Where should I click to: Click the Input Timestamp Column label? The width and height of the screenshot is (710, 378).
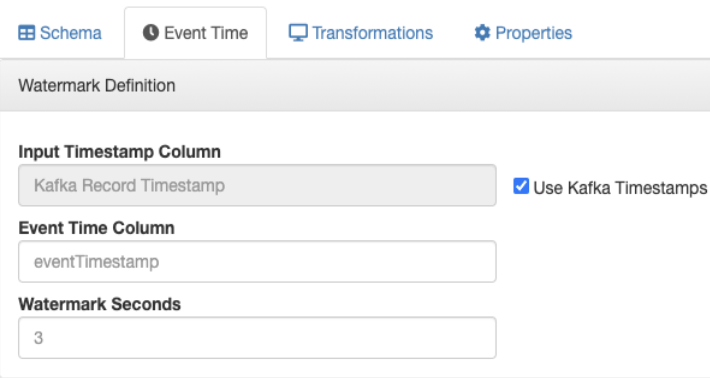[x=120, y=152]
